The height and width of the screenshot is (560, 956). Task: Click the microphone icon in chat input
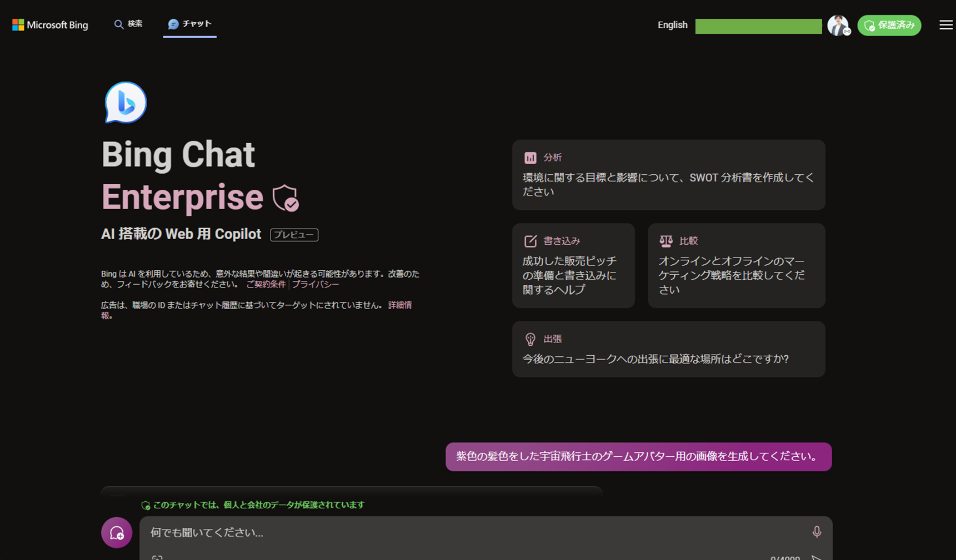tap(816, 532)
